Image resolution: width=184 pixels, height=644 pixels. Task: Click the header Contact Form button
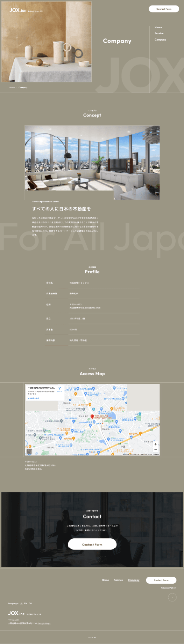[164, 9]
